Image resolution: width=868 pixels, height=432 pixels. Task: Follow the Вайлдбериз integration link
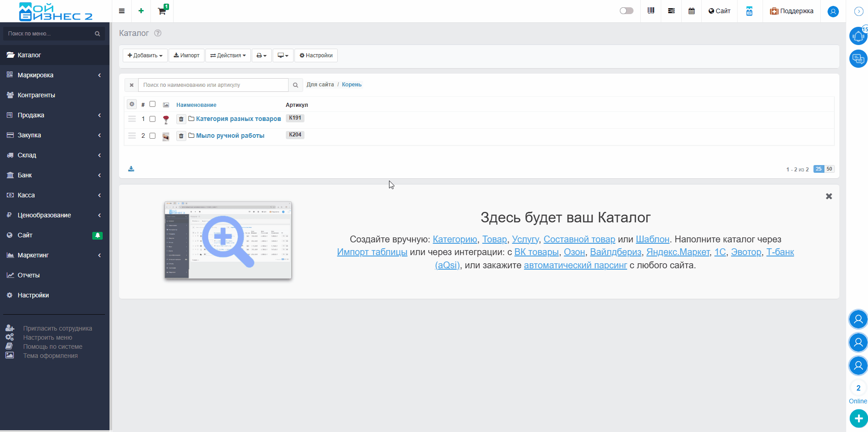point(615,252)
